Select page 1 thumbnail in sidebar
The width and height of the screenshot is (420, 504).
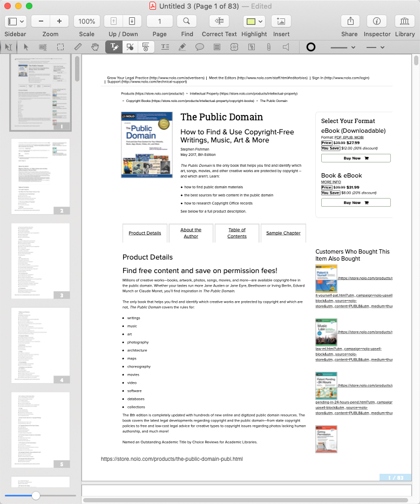40,93
